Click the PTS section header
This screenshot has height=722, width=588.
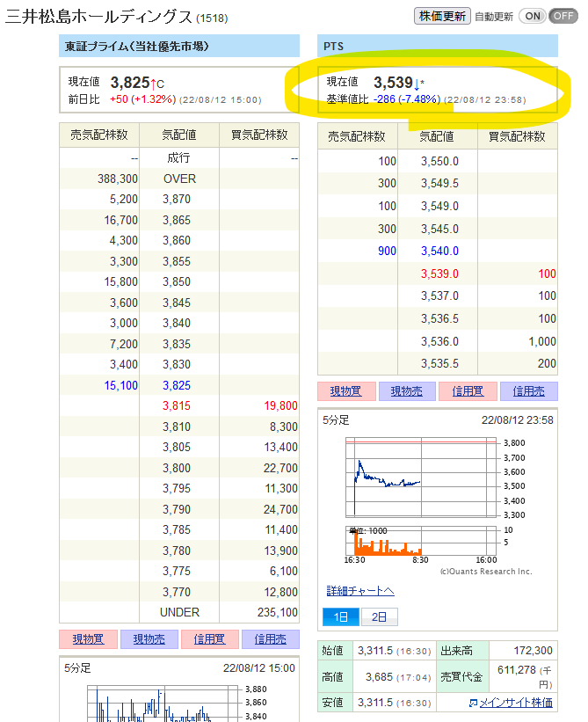438,46
